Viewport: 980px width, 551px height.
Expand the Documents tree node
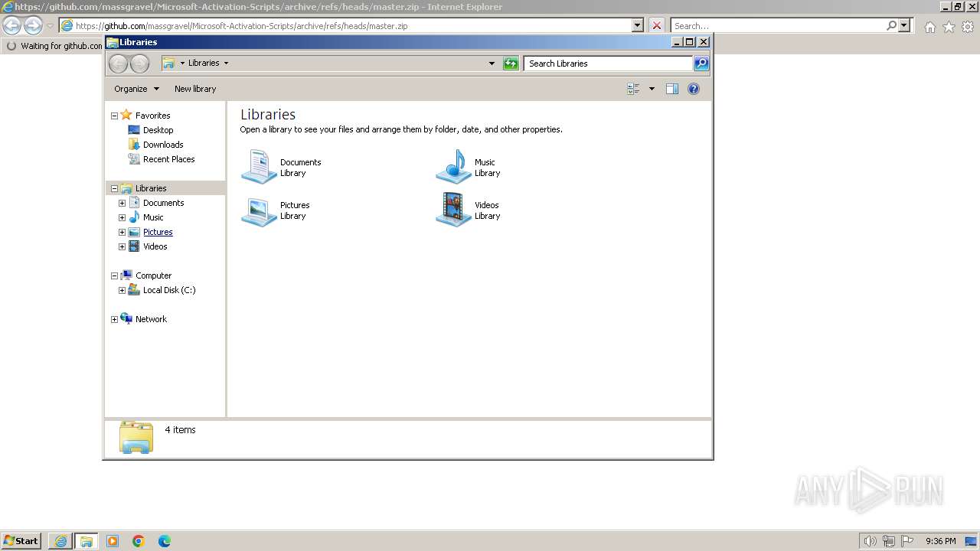click(122, 204)
